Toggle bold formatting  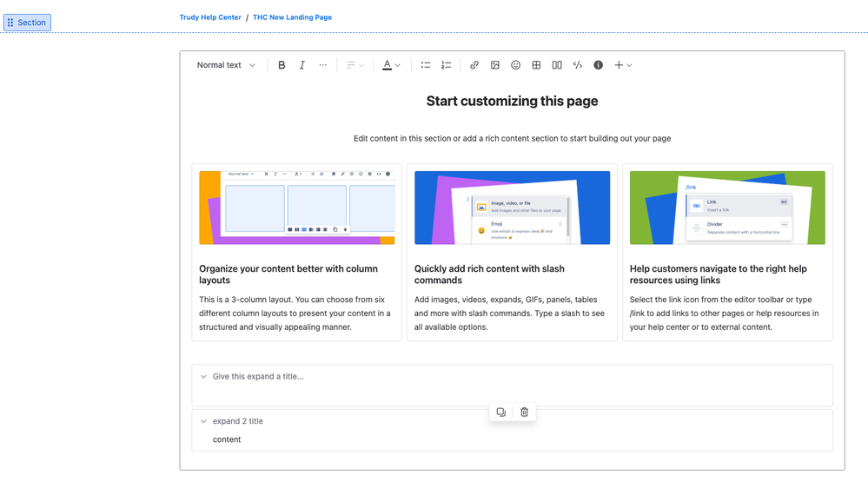click(x=282, y=65)
